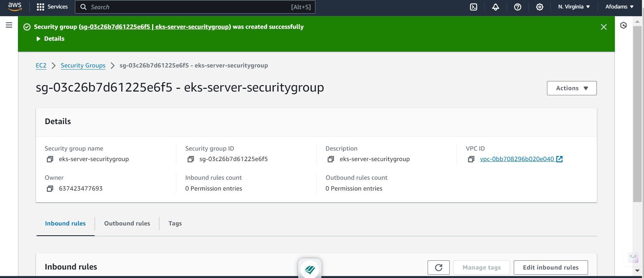Open the notifications bell
Viewport: 644px width, 278px height.
[495, 7]
